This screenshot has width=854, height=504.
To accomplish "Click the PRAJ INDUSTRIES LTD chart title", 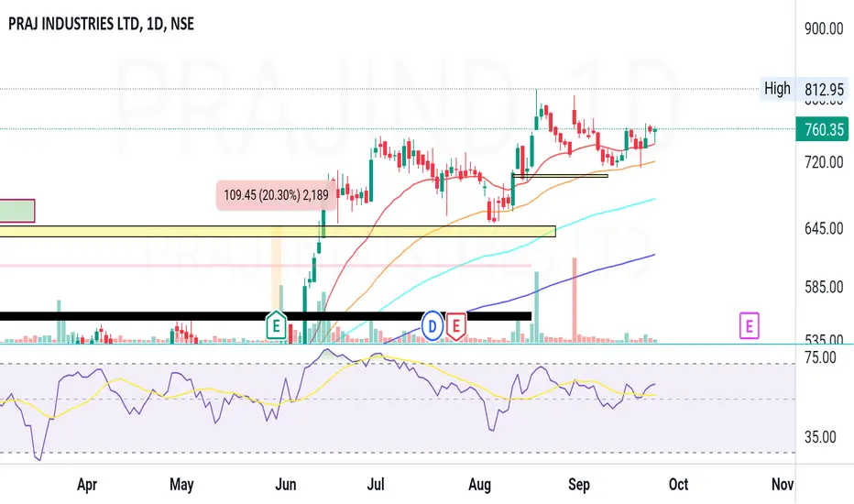I will click(x=101, y=24).
